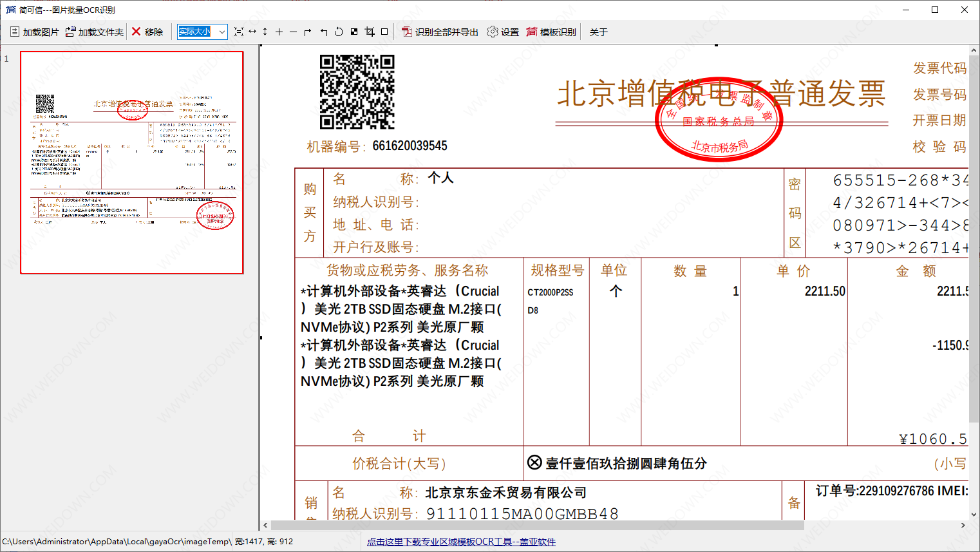980x552 pixels.
Task: Click the red official seal on the invoice
Action: coord(719,120)
